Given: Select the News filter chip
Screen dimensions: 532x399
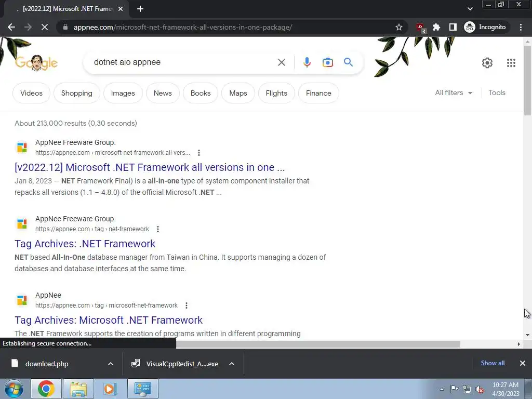Looking at the screenshot, I should click(163, 93).
